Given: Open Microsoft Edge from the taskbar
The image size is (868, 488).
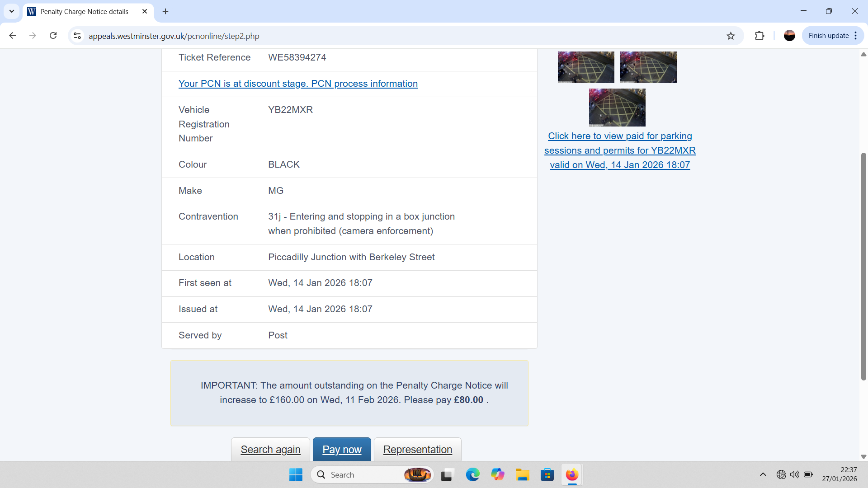Looking at the screenshot, I should [472, 474].
